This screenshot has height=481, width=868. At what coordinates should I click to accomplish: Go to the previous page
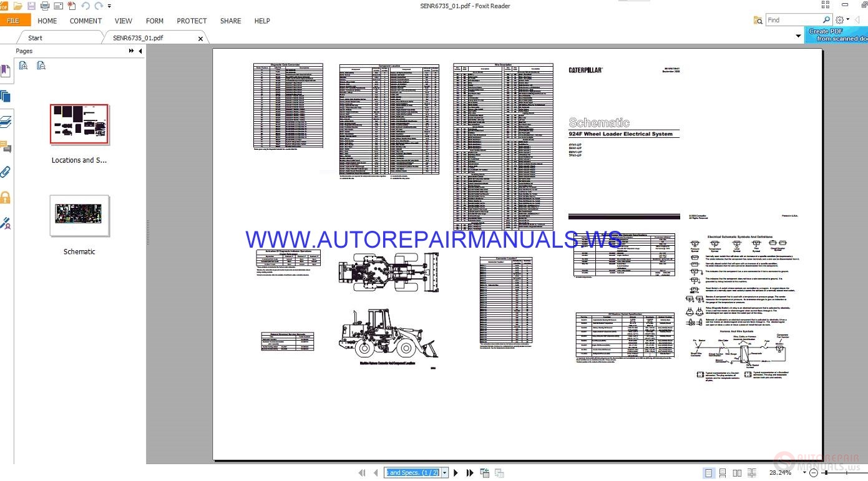tap(376, 473)
